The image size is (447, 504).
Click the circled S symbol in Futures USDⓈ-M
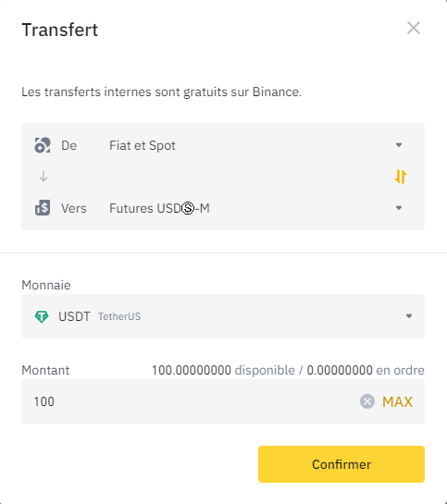188,208
